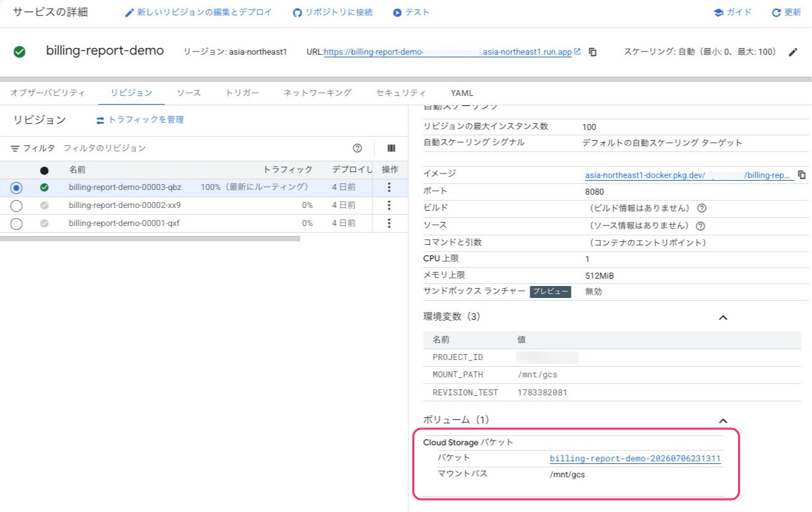
Task: Open the asia-northeast1-docker.pkg.dev image link
Action: click(689, 175)
